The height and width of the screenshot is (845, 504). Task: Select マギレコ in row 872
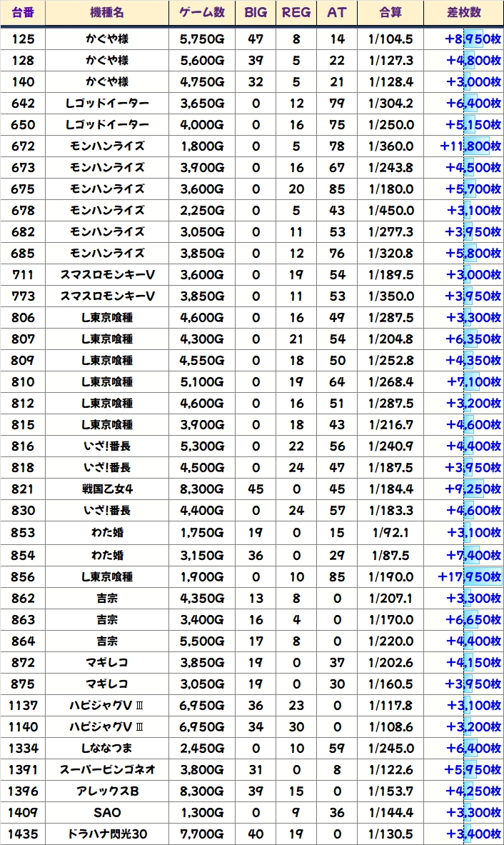107,662
